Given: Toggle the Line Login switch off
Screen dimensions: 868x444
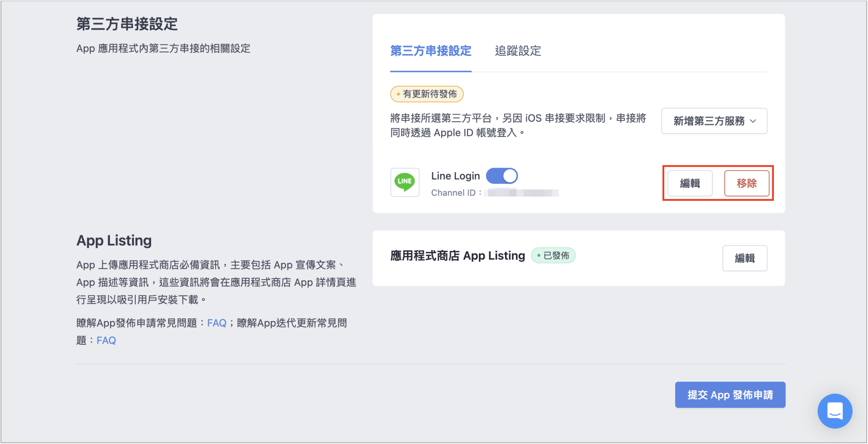Looking at the screenshot, I should [x=502, y=176].
